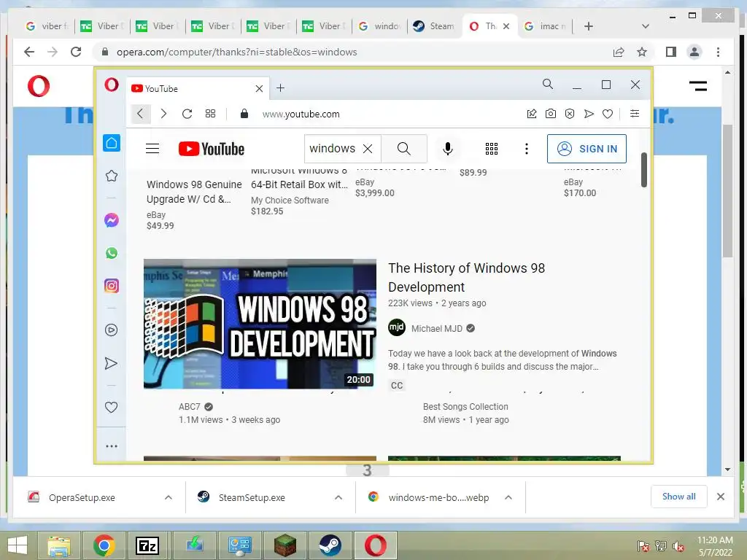Click Opera logo menu button in inner window
The width and height of the screenshot is (747, 560).
coord(112,85)
